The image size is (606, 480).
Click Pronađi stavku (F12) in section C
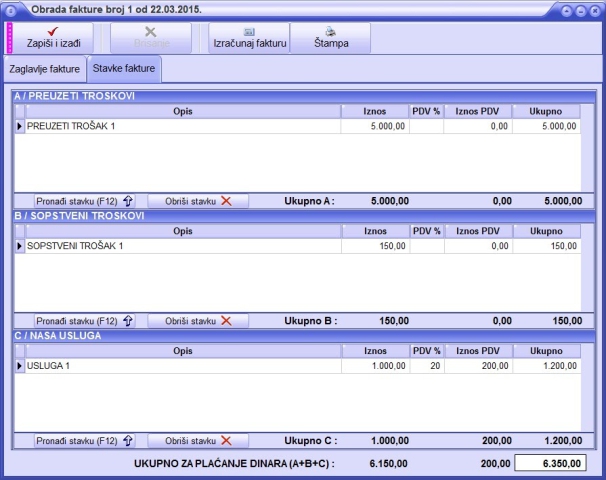pos(84,441)
